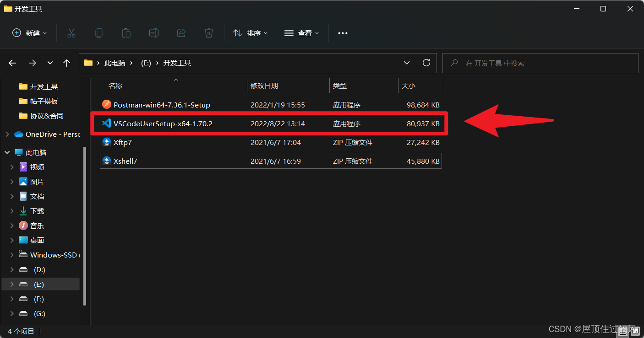Go back with the left arrow
Image resolution: width=644 pixels, height=338 pixels.
(x=12, y=63)
